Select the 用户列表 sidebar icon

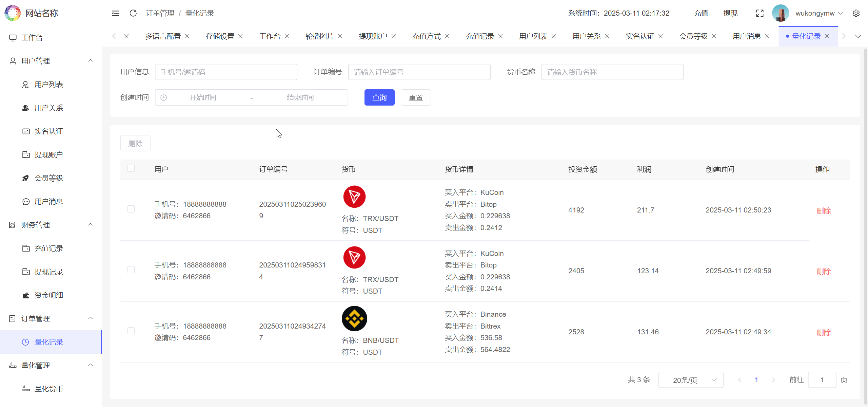point(26,84)
